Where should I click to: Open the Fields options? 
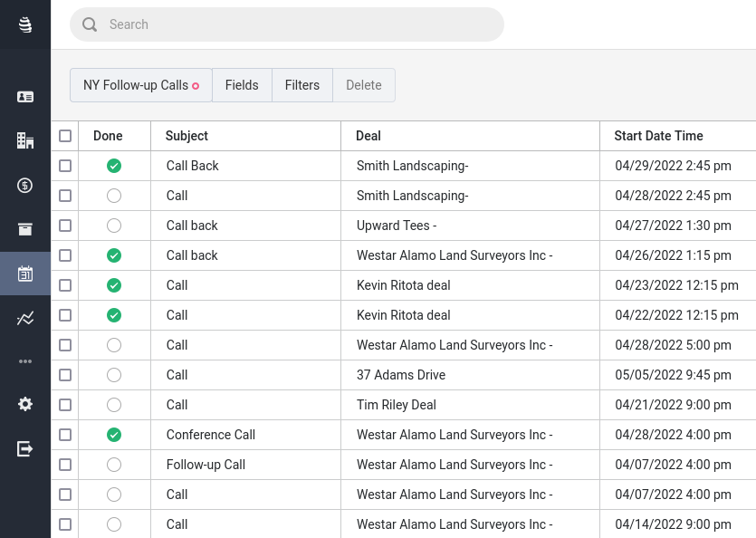coord(242,85)
